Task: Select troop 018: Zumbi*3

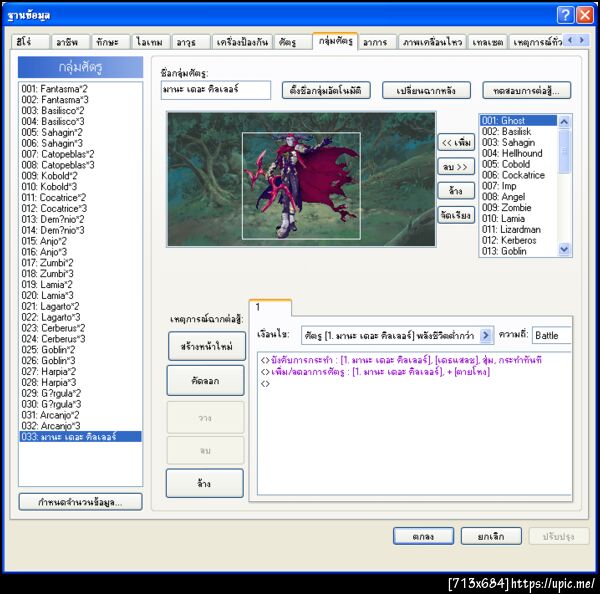Action: pos(80,274)
